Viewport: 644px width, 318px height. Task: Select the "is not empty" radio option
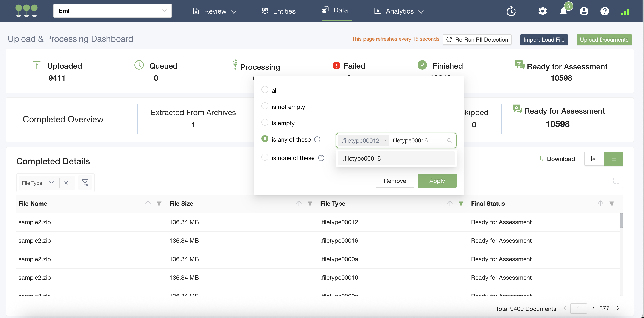(265, 106)
